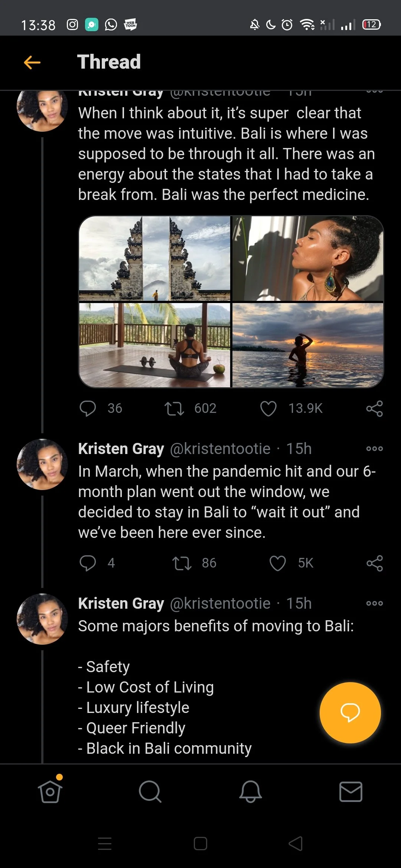Tap the back arrow in Thread header
This screenshot has height=868, width=401.
pos(32,62)
